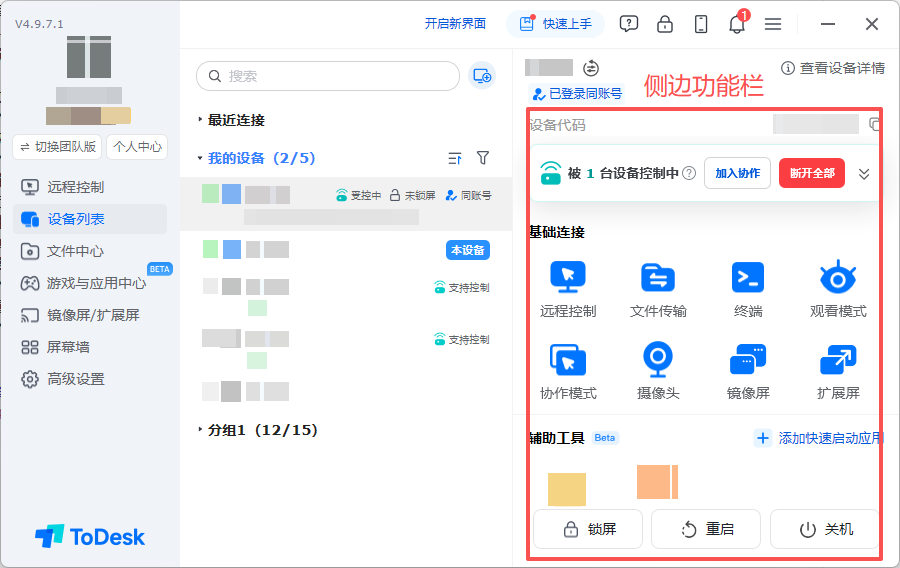Copy the 设备代码 device code
The height and width of the screenshot is (568, 900).
pos(874,124)
